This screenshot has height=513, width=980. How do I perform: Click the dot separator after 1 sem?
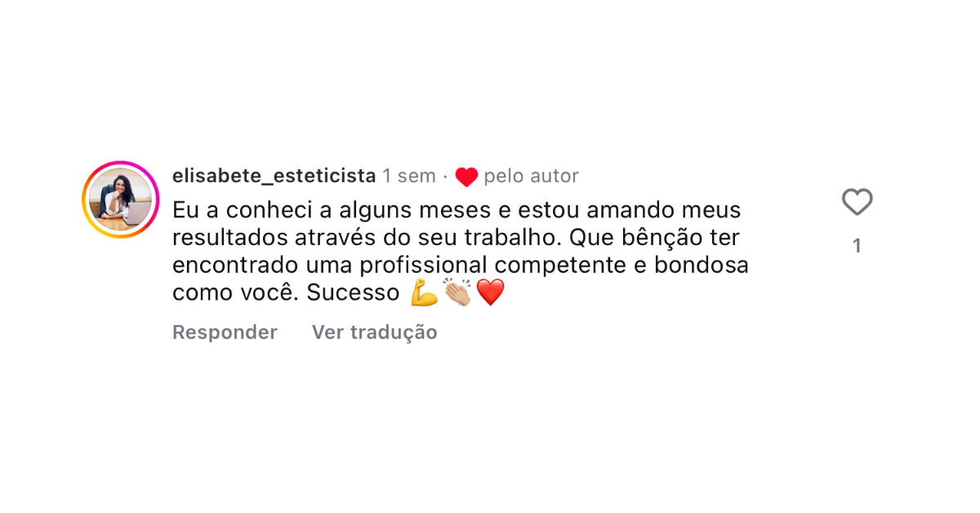445,176
